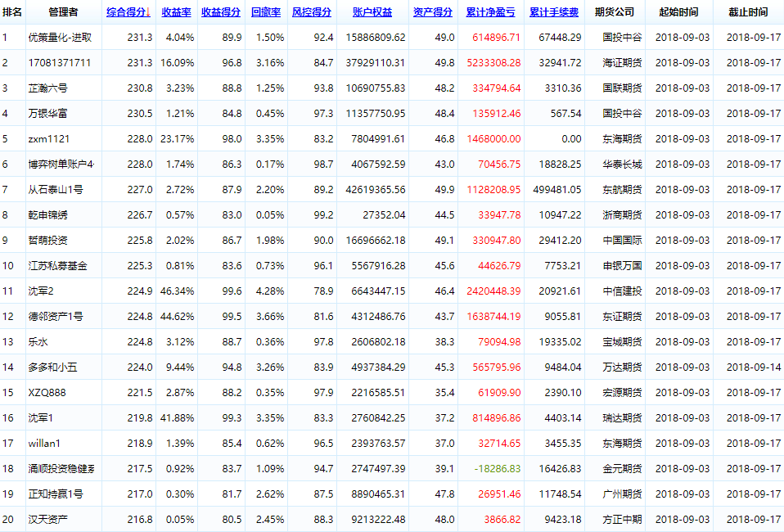Select manager 江苏私募基金
The width and height of the screenshot is (784, 532).
click(57, 266)
